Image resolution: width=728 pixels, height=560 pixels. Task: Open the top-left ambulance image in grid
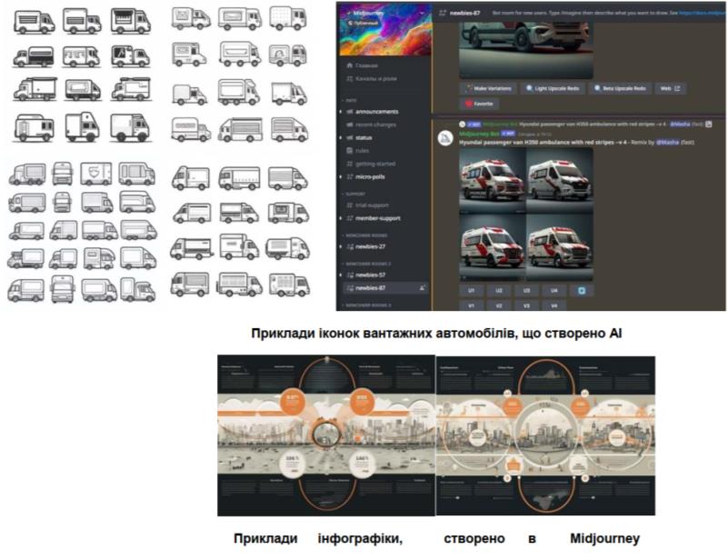[492, 181]
